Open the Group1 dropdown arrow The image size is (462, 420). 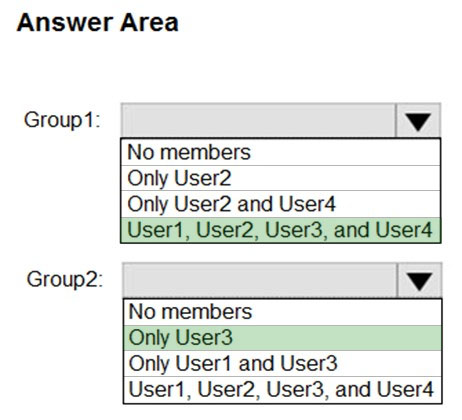click(418, 120)
